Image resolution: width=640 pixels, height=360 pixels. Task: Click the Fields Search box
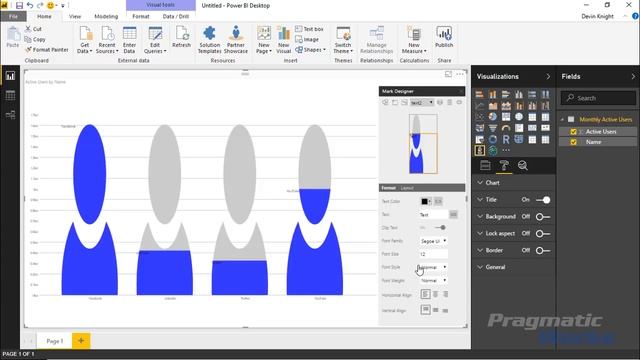[598, 98]
